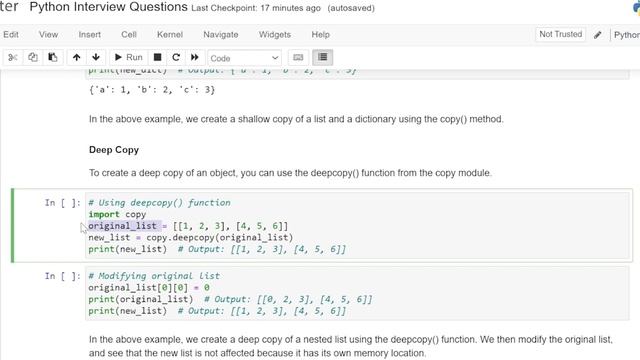Copy selected cells icon
Viewport: 640px width, 360px height.
[33, 58]
